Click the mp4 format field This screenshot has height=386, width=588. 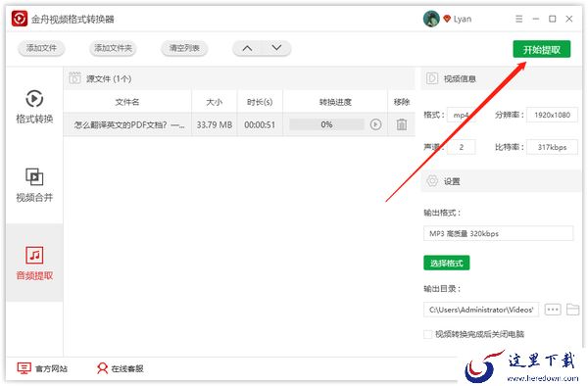point(462,115)
